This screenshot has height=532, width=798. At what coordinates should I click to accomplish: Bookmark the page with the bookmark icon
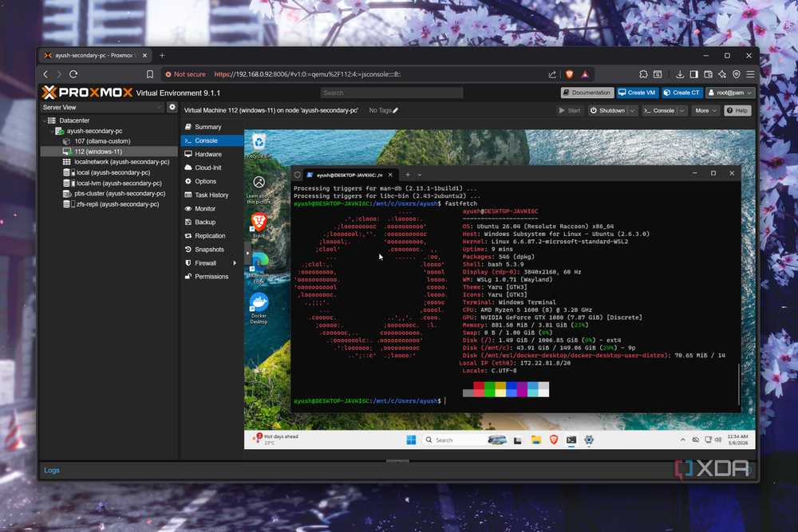150,74
